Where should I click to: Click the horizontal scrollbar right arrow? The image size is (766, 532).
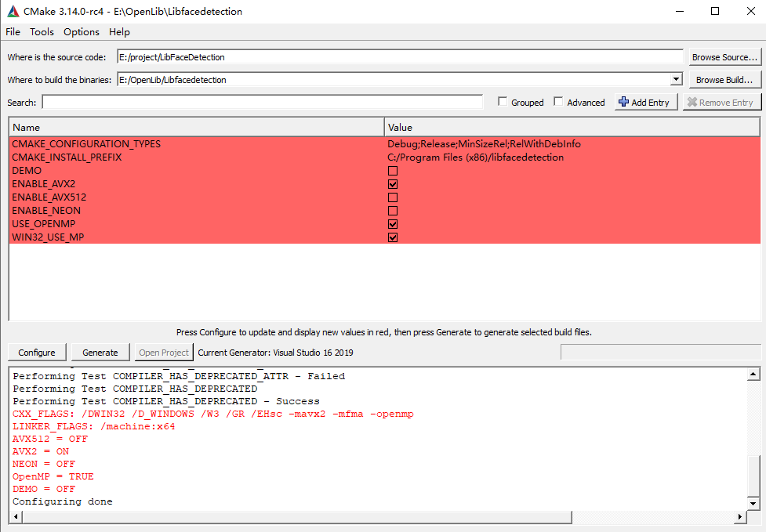click(x=740, y=516)
